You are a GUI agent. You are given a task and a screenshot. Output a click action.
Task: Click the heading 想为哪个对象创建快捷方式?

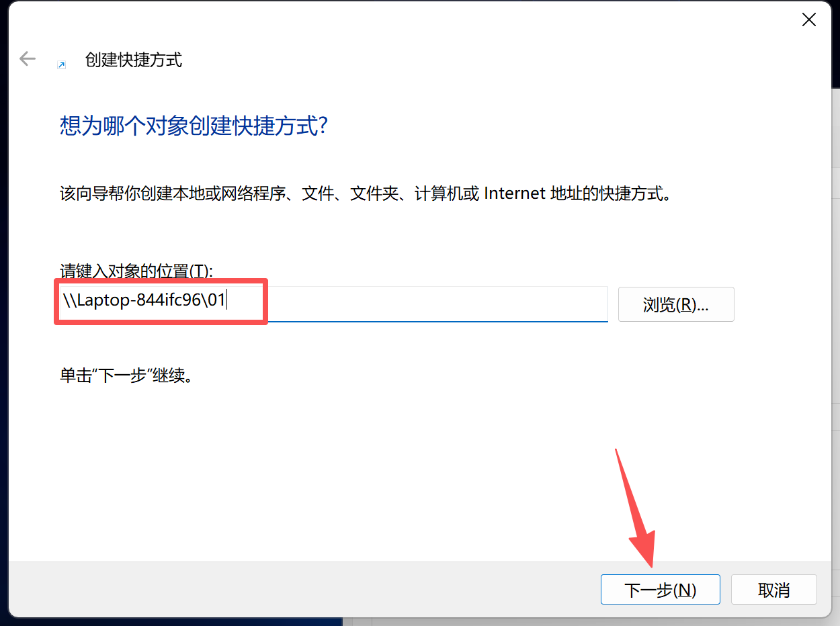194,126
